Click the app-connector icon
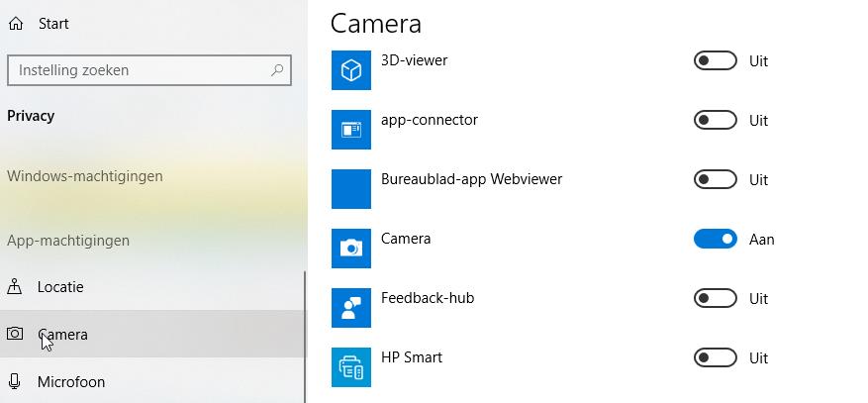This screenshot has height=403, width=868. click(x=350, y=130)
